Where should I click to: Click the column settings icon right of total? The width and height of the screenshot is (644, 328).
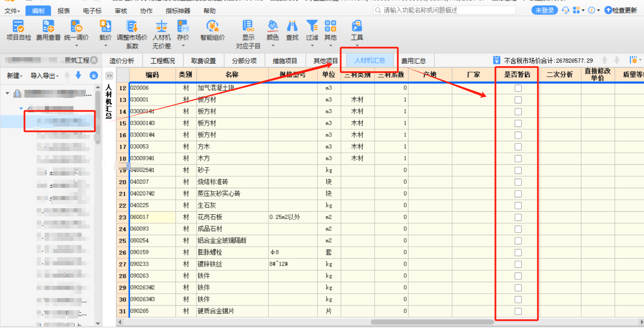click(633, 60)
